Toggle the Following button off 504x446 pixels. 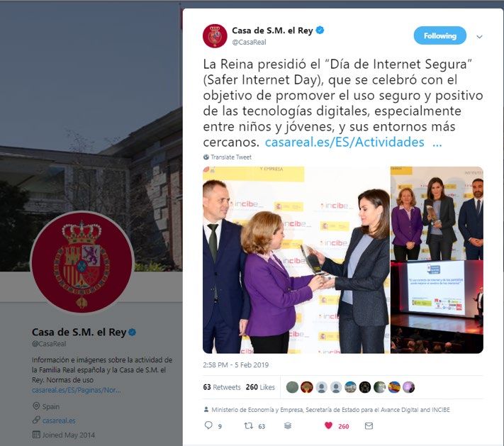[x=439, y=35]
